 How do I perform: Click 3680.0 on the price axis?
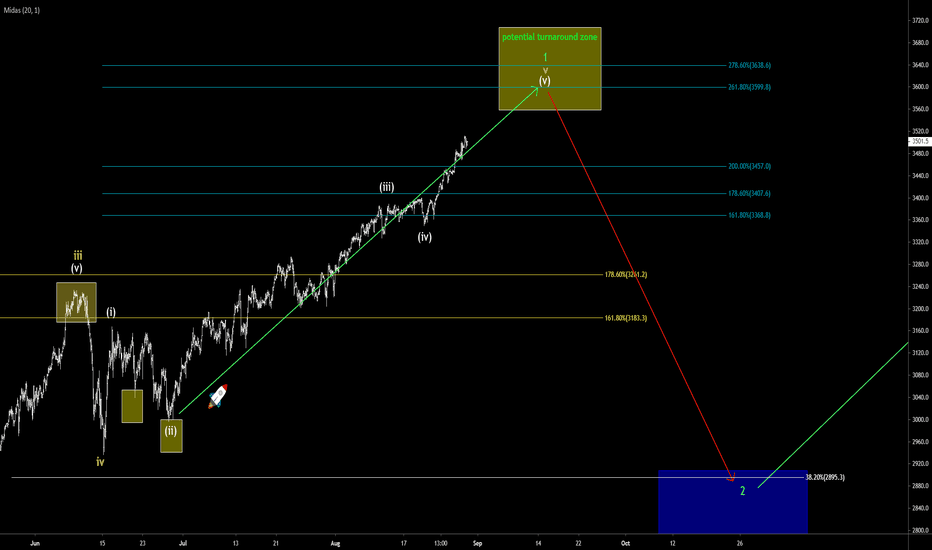click(920, 43)
